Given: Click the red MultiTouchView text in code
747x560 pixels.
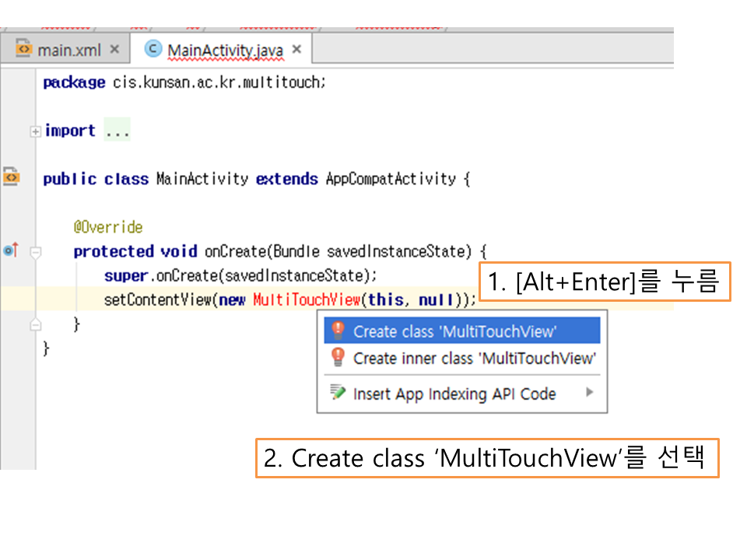Looking at the screenshot, I should click(x=307, y=300).
